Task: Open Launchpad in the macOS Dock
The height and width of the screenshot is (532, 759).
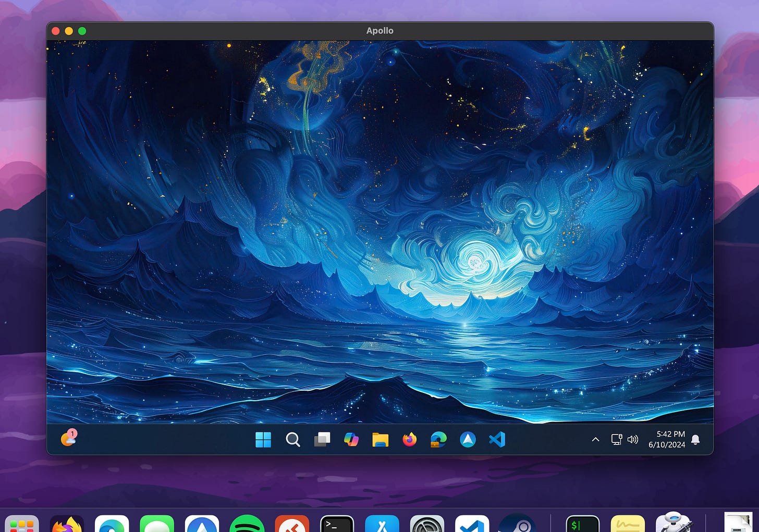Action: 22,524
